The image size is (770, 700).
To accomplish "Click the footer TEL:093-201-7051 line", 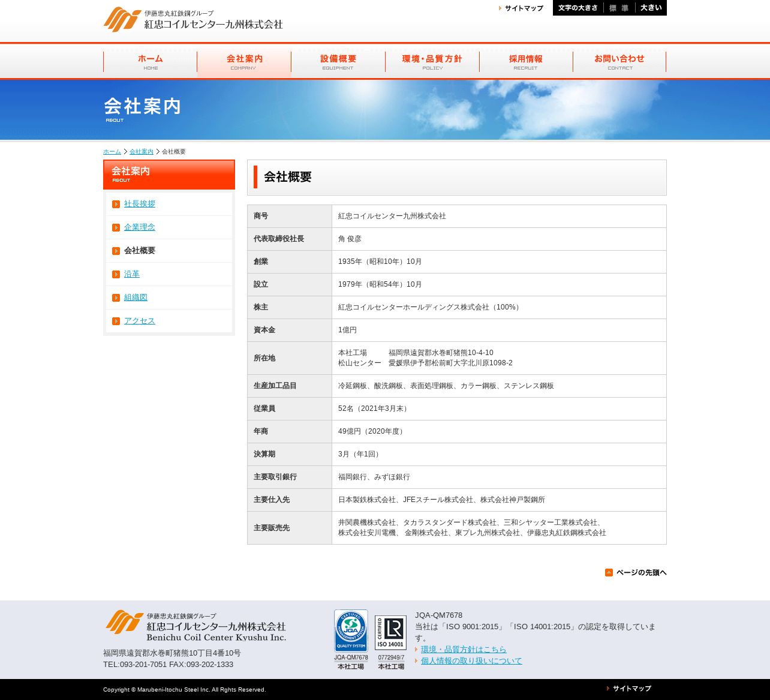I will pyautogui.click(x=168, y=665).
